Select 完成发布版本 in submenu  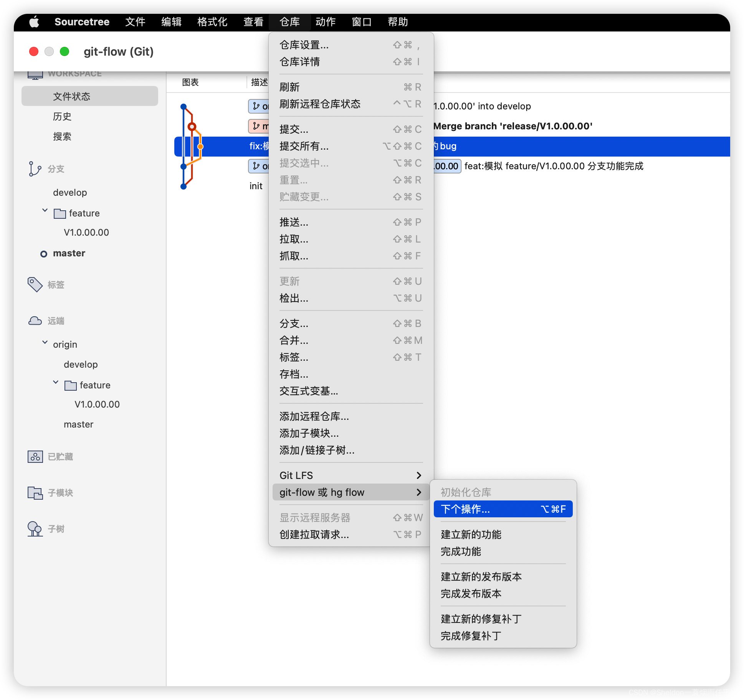[x=503, y=594]
